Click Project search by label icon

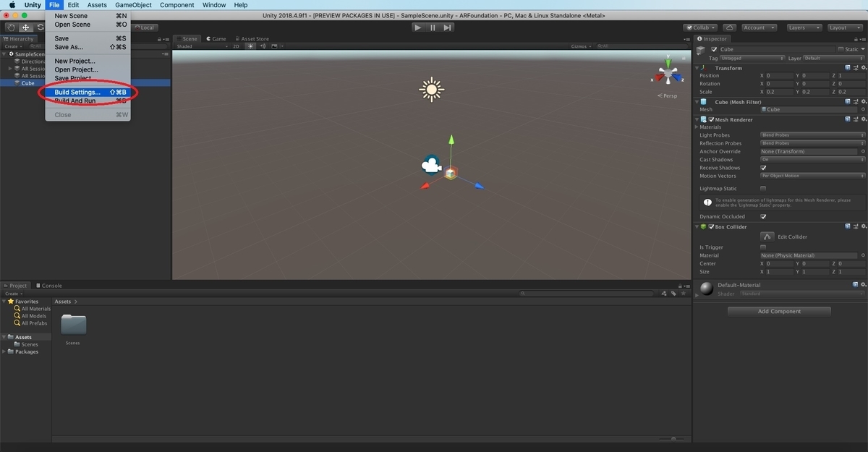pos(674,294)
